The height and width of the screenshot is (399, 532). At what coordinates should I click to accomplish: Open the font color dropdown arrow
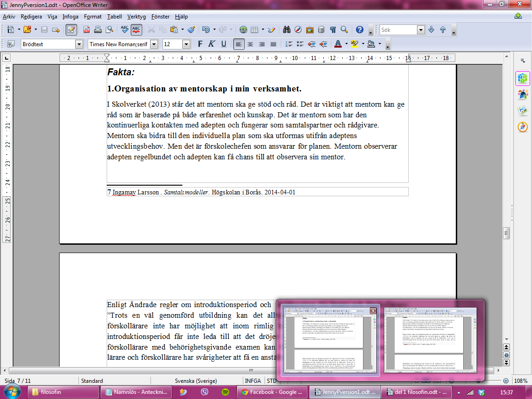[x=346, y=44]
